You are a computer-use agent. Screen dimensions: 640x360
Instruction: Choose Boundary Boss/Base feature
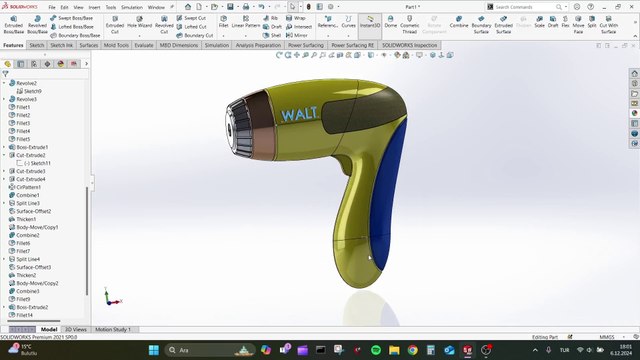[75, 35]
